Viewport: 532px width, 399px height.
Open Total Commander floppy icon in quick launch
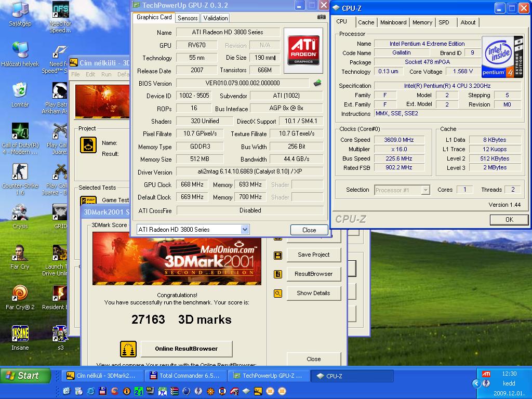pyautogui.click(x=102, y=391)
